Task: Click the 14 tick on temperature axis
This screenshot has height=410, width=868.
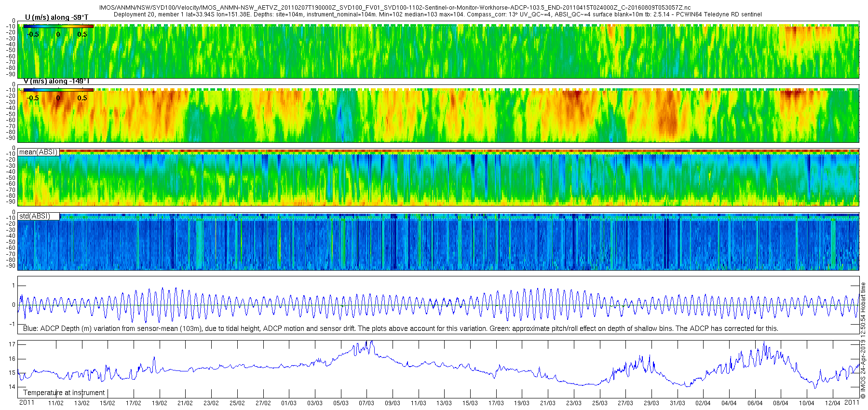Action: pyautogui.click(x=12, y=387)
